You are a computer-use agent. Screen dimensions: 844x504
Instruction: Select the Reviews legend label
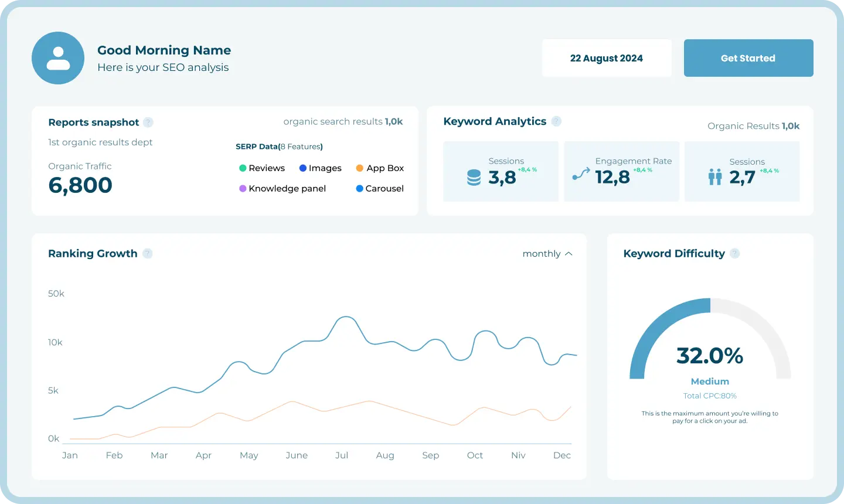(267, 168)
